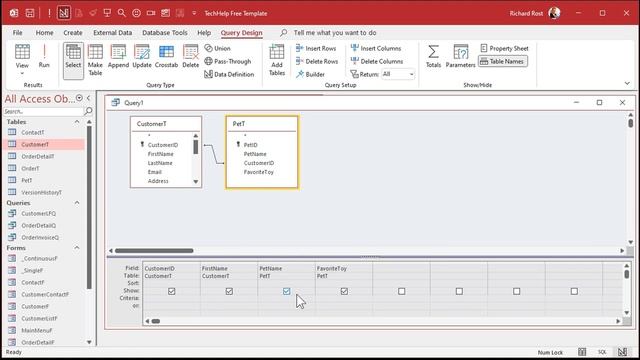Screen dimensions: 640x360
Task: Collapse the Queries group
Action: tap(77, 203)
